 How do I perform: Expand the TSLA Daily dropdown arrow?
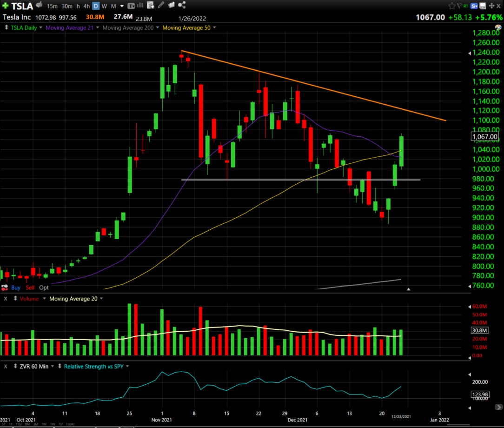(40, 27)
